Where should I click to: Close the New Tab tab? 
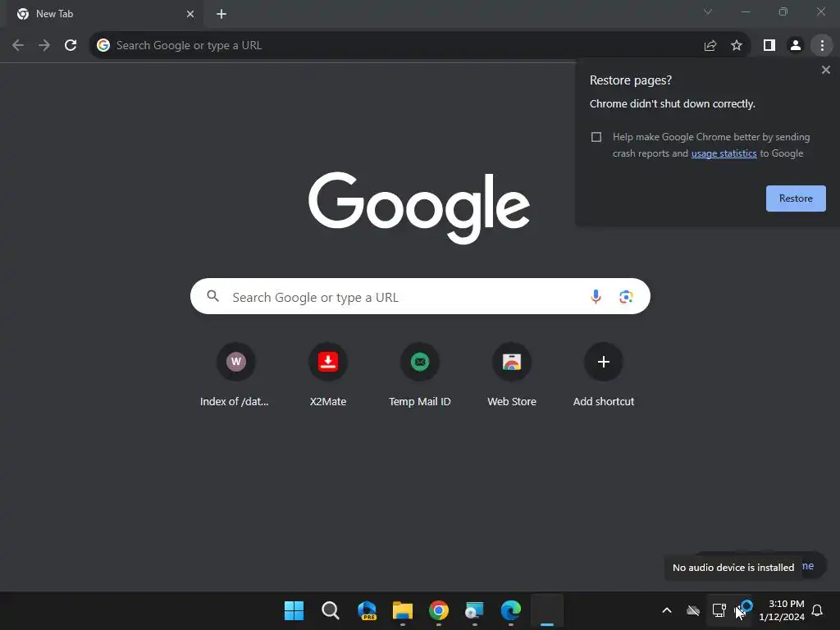(x=190, y=14)
